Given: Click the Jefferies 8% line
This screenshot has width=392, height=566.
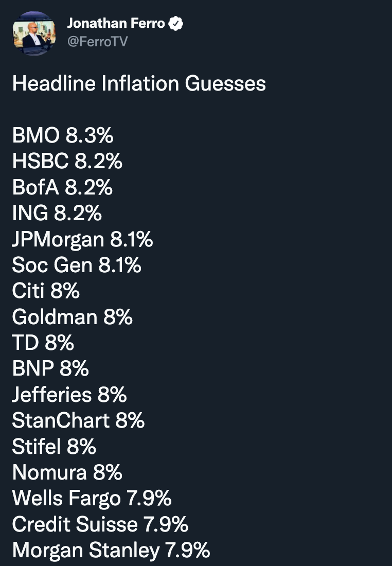Looking at the screenshot, I should tap(69, 395).
